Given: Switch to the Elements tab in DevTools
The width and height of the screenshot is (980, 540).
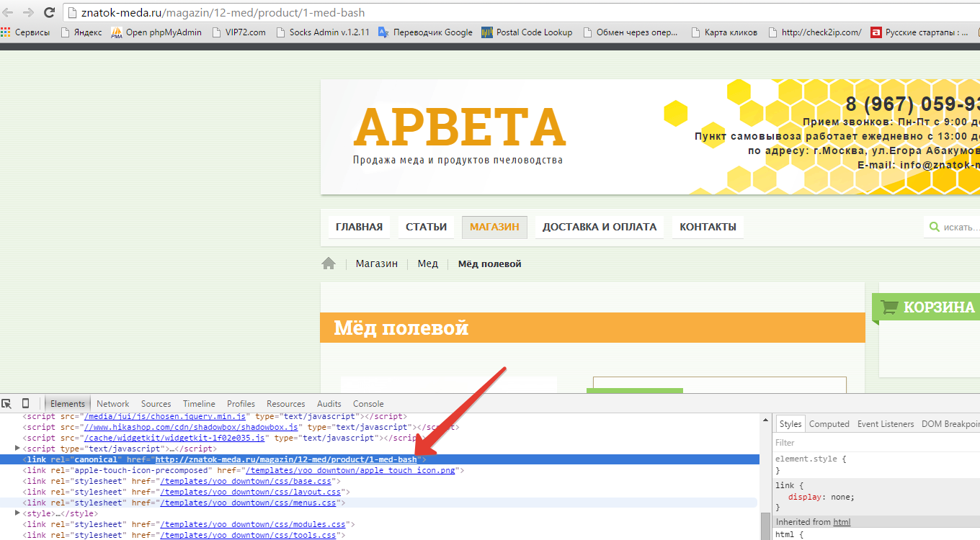Looking at the screenshot, I should (68, 404).
